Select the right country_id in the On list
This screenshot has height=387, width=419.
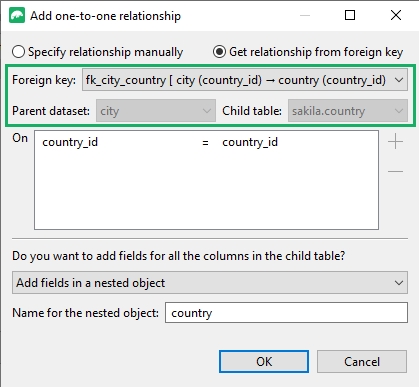click(250, 142)
